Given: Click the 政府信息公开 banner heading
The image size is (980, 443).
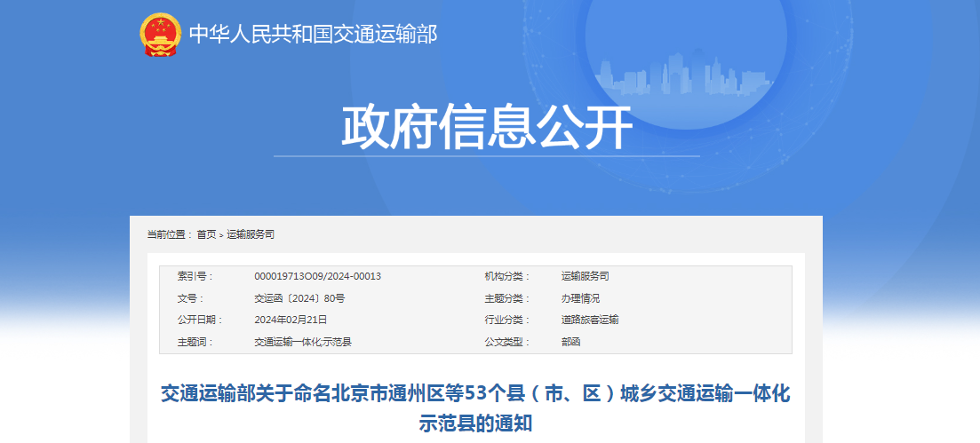Looking at the screenshot, I should [x=487, y=128].
